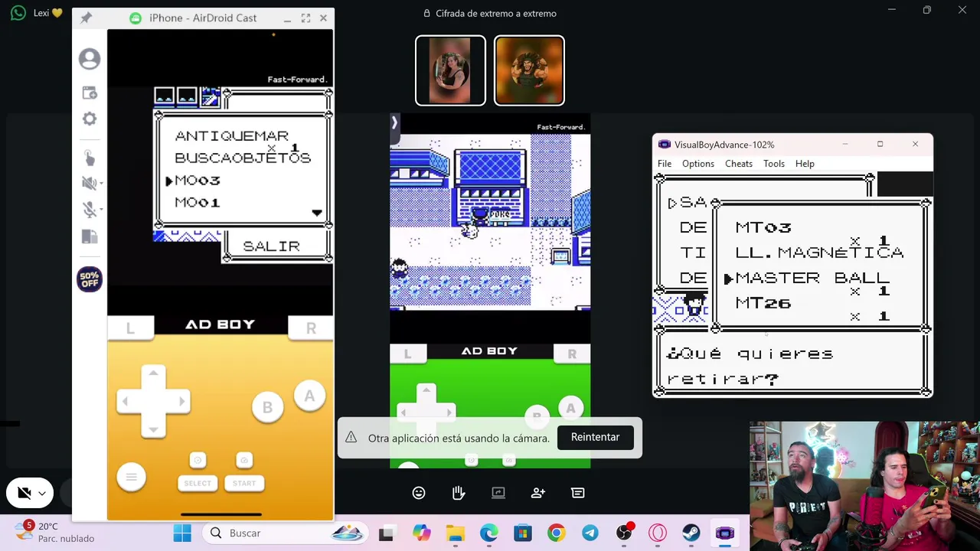The width and height of the screenshot is (980, 551).
Task: Expand speaker options arrow in AirDroid sidebar
Action: (101, 184)
